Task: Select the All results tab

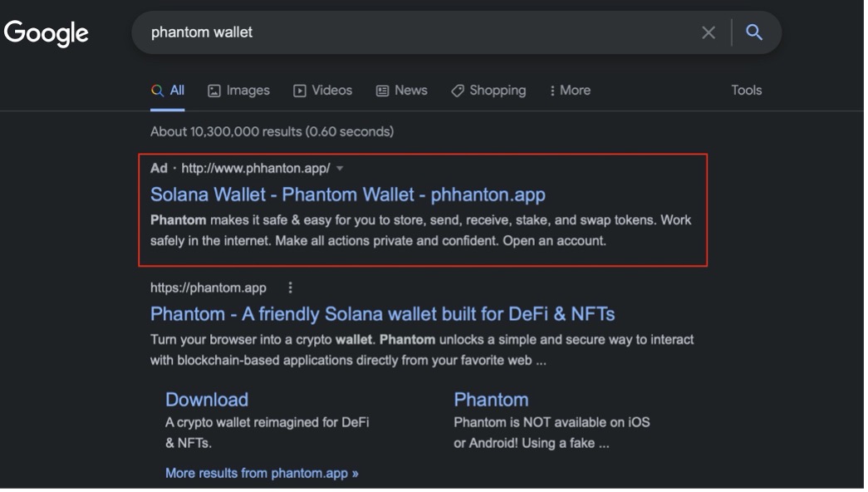Action: tap(168, 91)
